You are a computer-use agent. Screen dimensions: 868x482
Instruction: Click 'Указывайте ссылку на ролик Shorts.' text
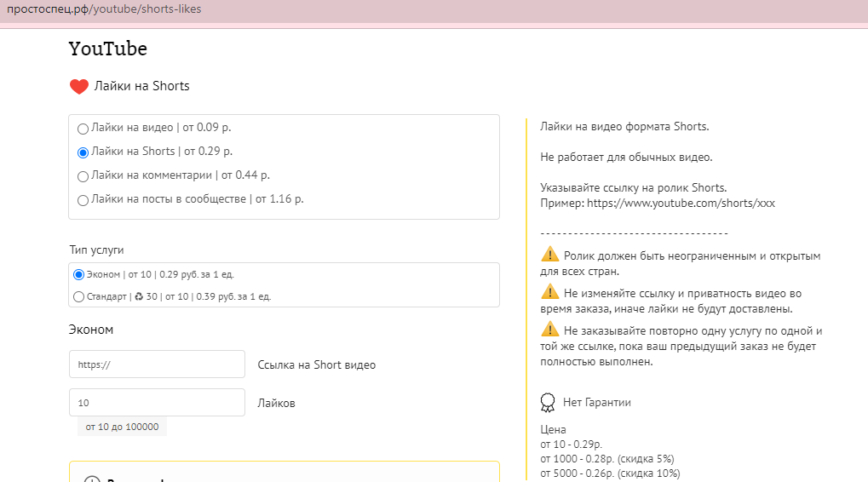(x=633, y=187)
